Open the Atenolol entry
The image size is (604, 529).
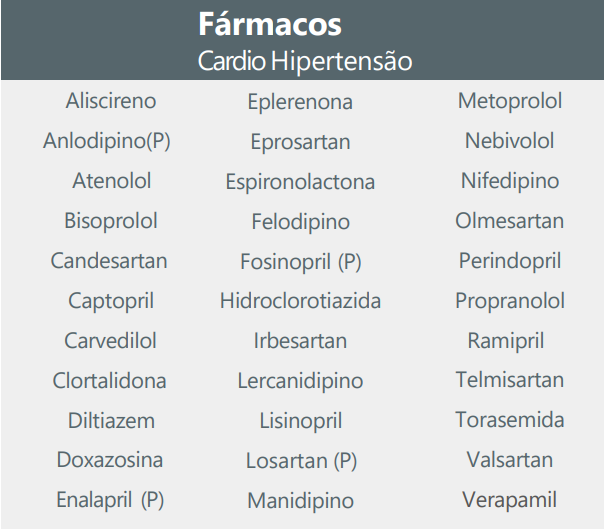(x=112, y=181)
